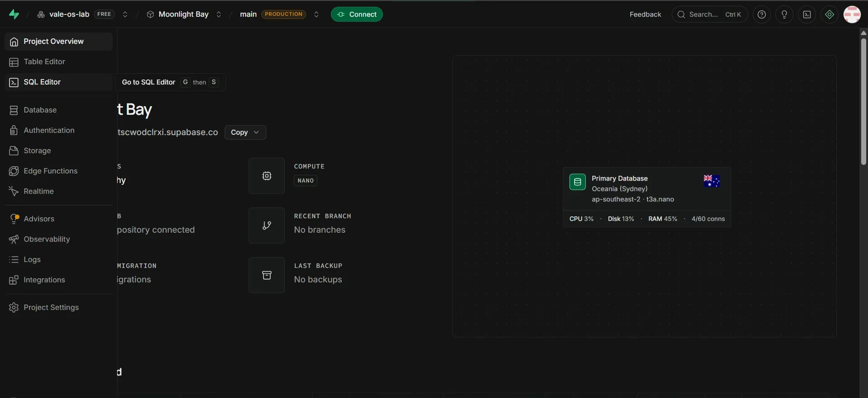Open the user avatar menu
Viewport: 868px width, 398px height.
(x=852, y=14)
